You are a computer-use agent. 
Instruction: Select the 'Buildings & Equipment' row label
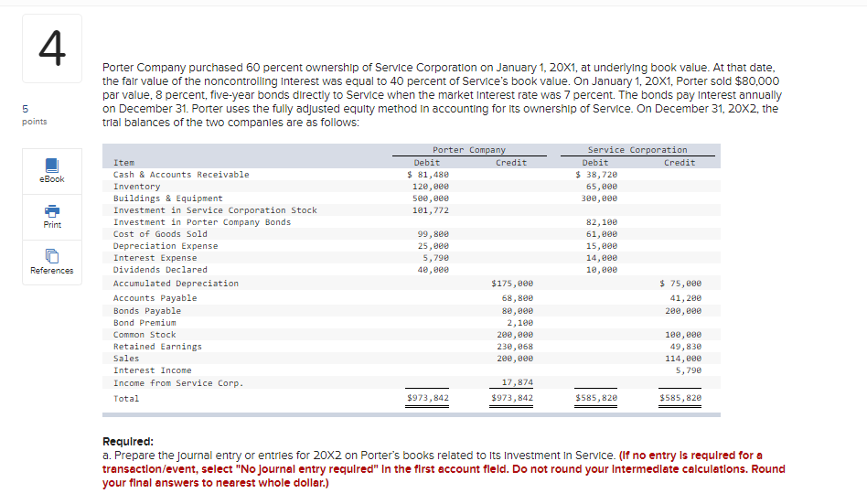pyautogui.click(x=167, y=198)
